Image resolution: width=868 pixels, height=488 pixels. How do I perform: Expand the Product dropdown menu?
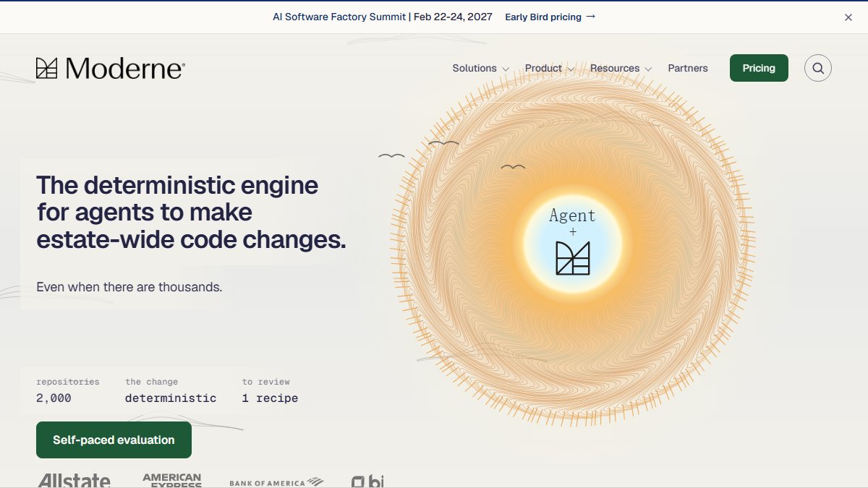(550, 68)
